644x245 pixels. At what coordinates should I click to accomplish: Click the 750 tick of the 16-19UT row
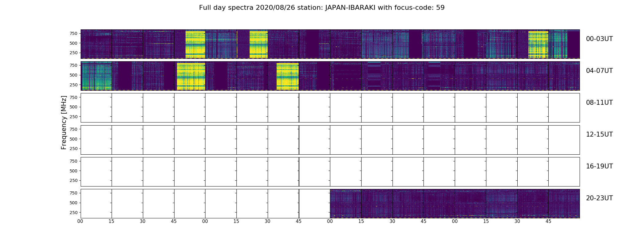[74, 161]
